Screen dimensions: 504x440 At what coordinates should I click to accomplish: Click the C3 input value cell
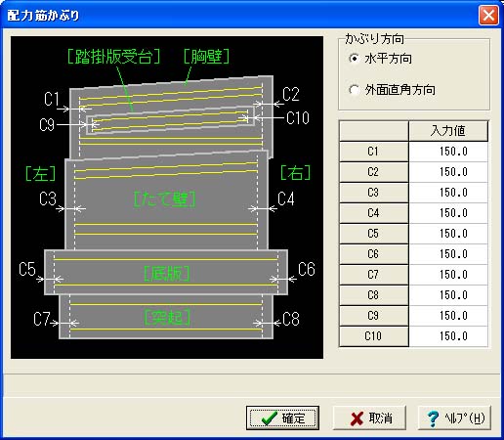[448, 193]
